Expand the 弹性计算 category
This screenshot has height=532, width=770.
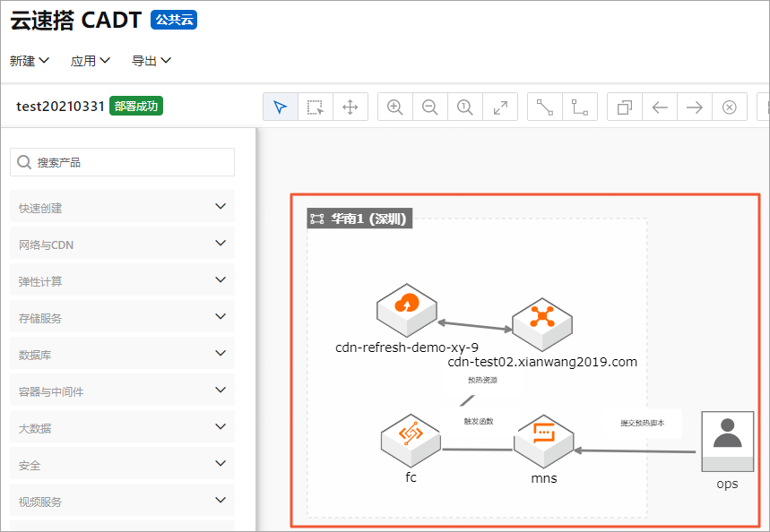tap(122, 280)
